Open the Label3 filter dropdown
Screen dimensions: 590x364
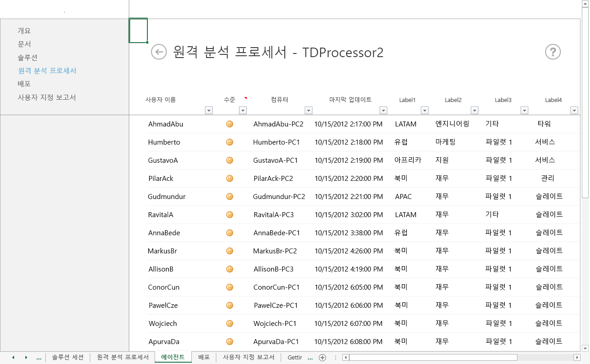pyautogui.click(x=524, y=110)
